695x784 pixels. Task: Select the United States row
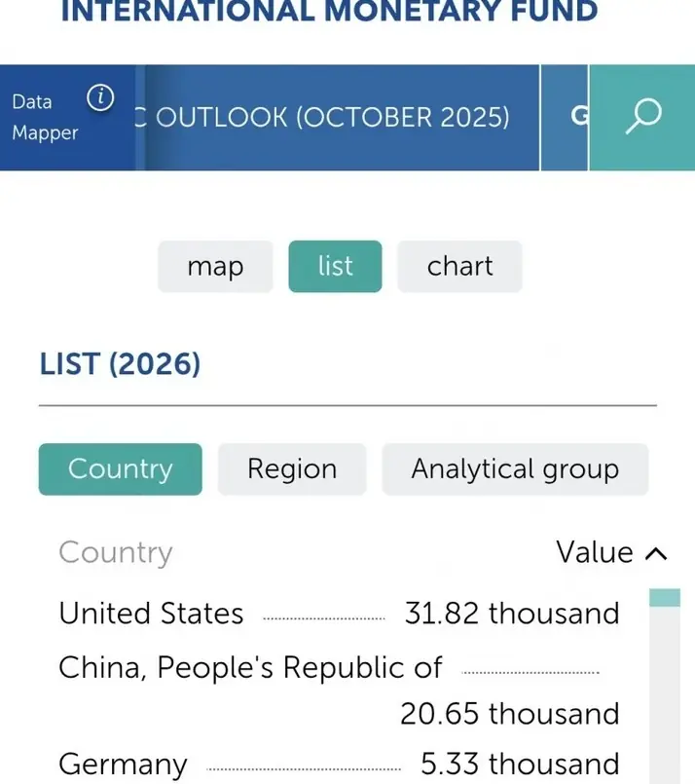[339, 613]
